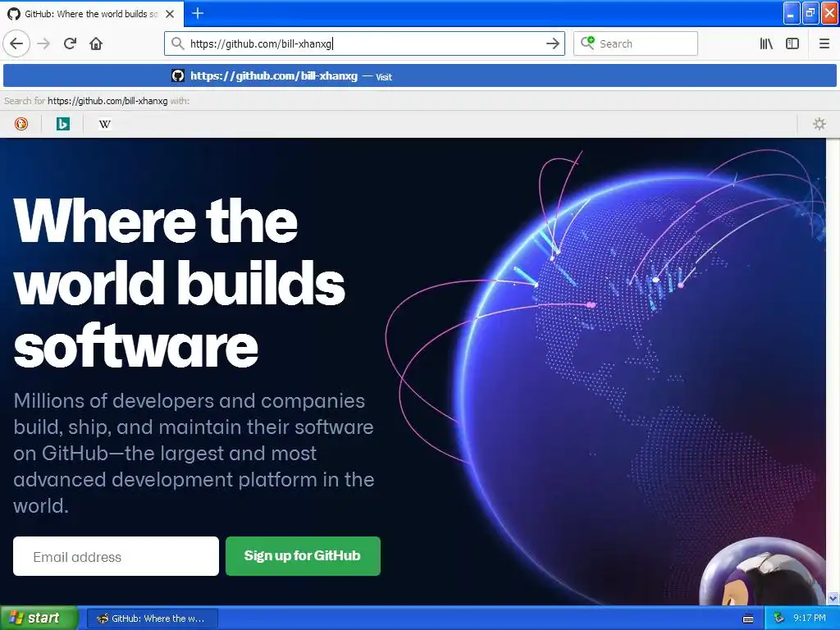
Task: Click the page scrollbar down arrow
Action: coord(833,598)
